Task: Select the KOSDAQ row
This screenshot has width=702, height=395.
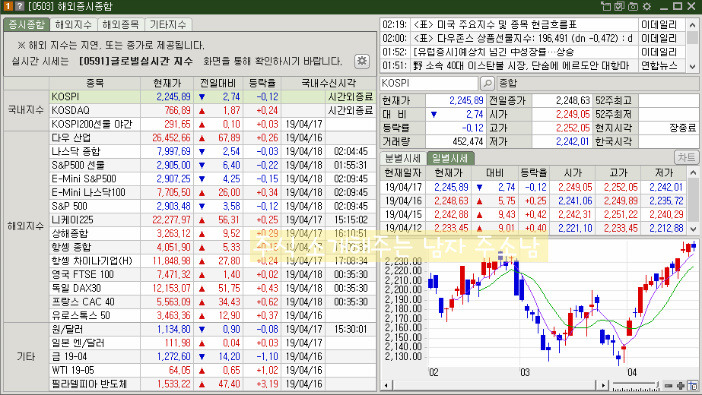Action: (x=212, y=111)
